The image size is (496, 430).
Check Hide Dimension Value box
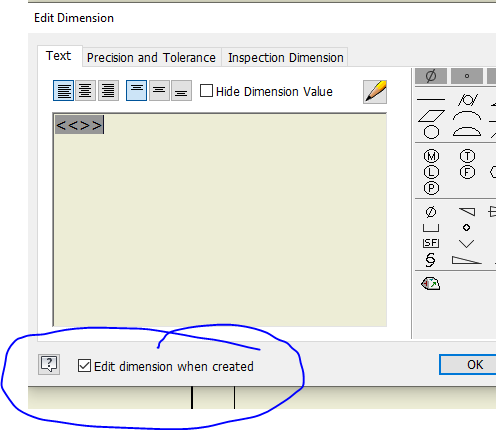click(x=206, y=91)
